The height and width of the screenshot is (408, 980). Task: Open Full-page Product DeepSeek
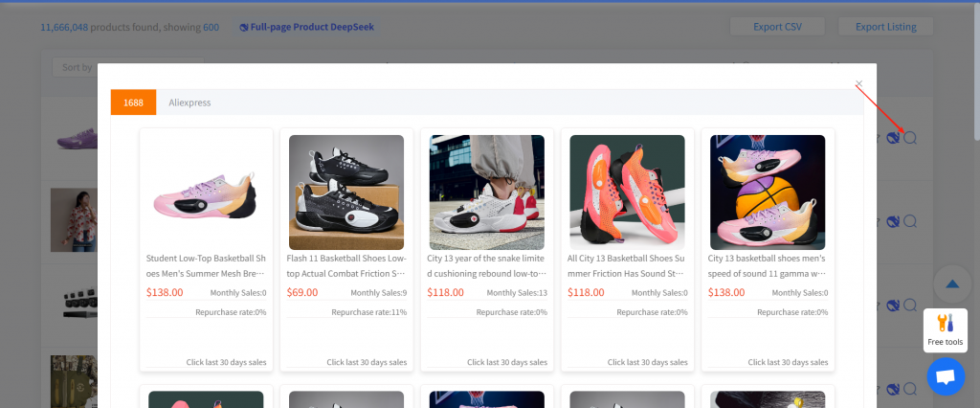tap(306, 27)
